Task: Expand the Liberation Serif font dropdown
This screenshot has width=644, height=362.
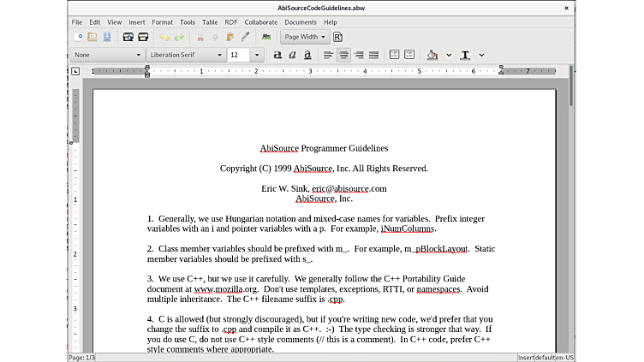Action: [x=186, y=55]
